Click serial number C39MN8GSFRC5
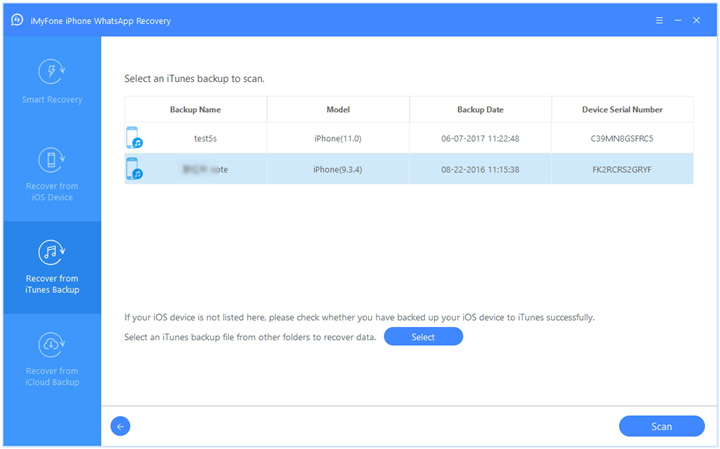Viewport: 720px width, 449px height. 622,138
